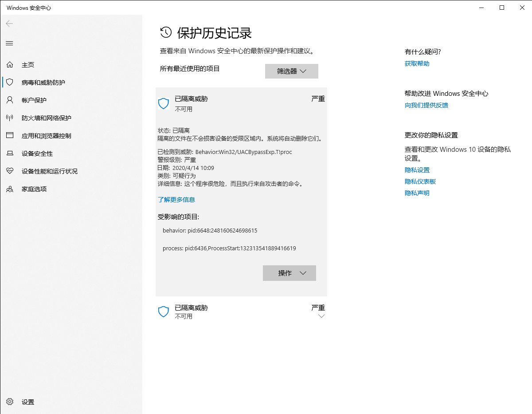Image resolution: width=532 pixels, height=414 pixels.
Task: Click the 类别: 可疑行为 line
Action: (177, 176)
